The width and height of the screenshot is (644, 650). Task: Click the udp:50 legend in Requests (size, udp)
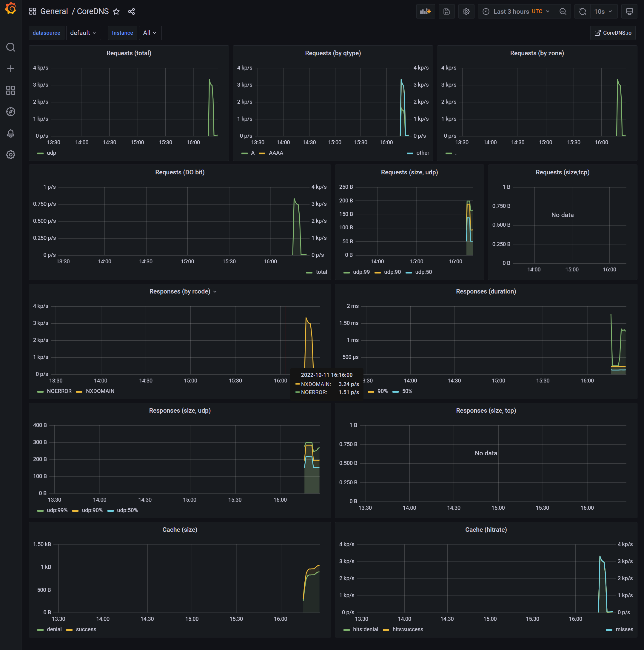pyautogui.click(x=423, y=272)
